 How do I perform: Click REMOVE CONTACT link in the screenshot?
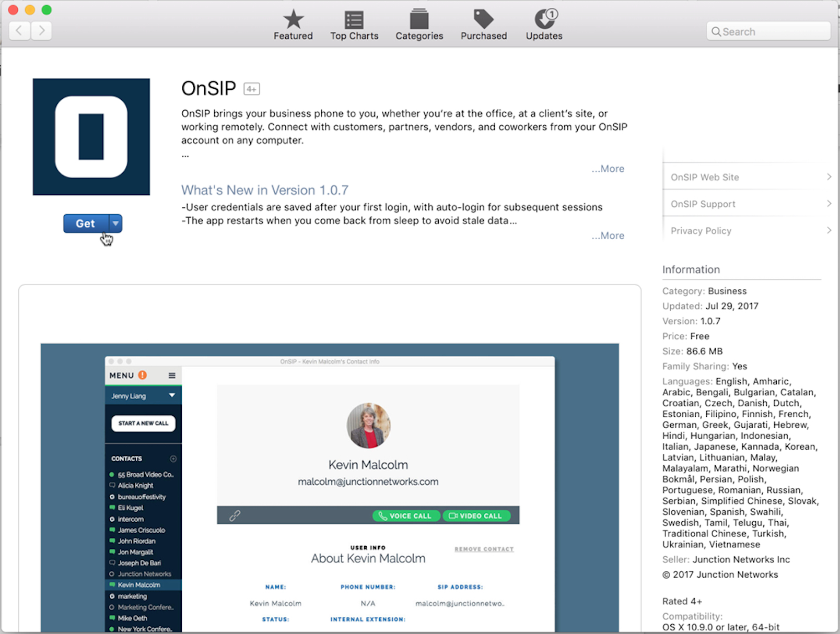(484, 549)
